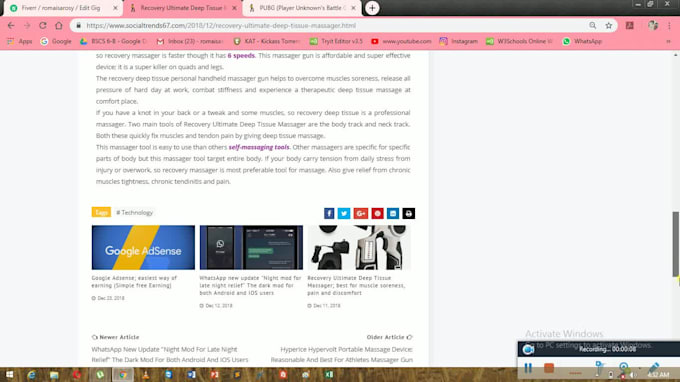Open the browser home page
This screenshot has height=382, width=680.
59,26
